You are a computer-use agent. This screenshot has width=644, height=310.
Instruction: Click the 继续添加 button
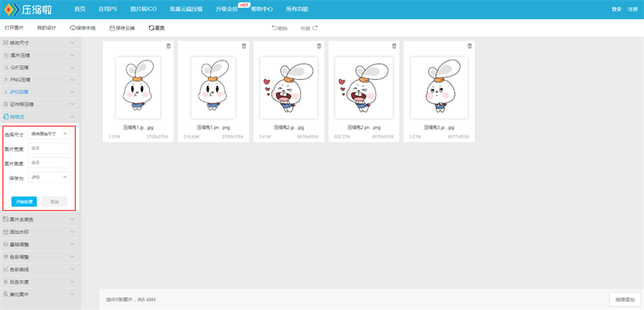[625, 299]
